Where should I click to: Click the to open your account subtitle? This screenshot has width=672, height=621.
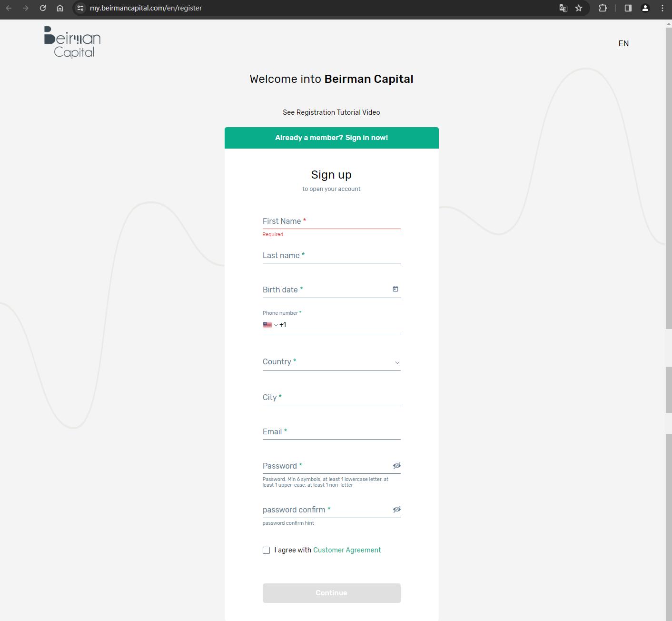pos(331,189)
